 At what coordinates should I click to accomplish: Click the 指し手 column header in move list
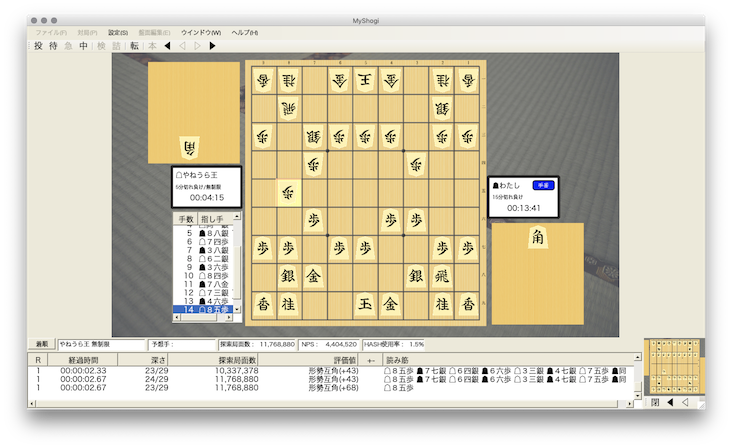click(x=215, y=219)
